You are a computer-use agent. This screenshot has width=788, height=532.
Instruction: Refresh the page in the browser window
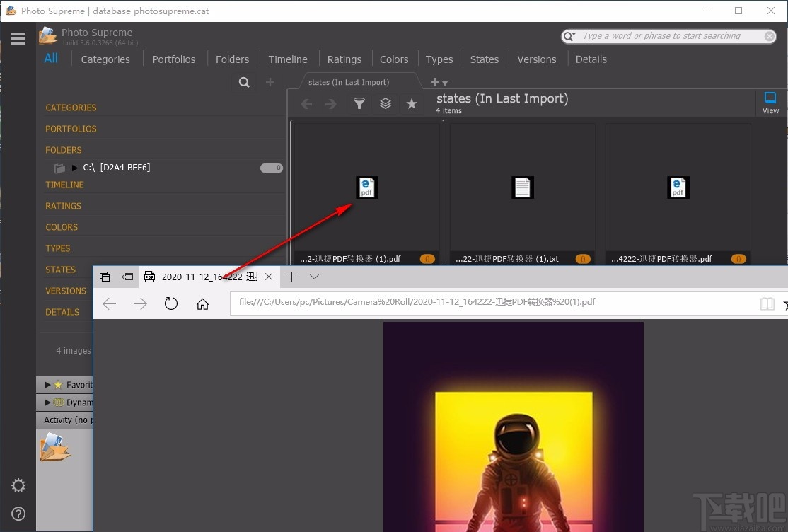pos(171,303)
